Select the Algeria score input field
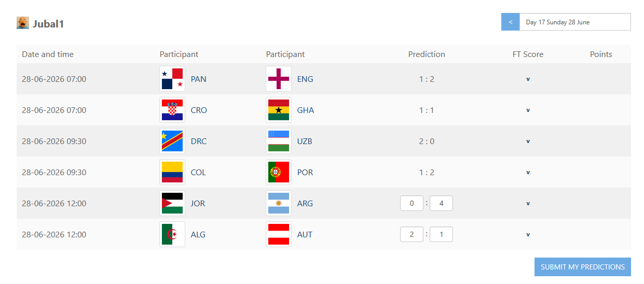 click(x=412, y=234)
